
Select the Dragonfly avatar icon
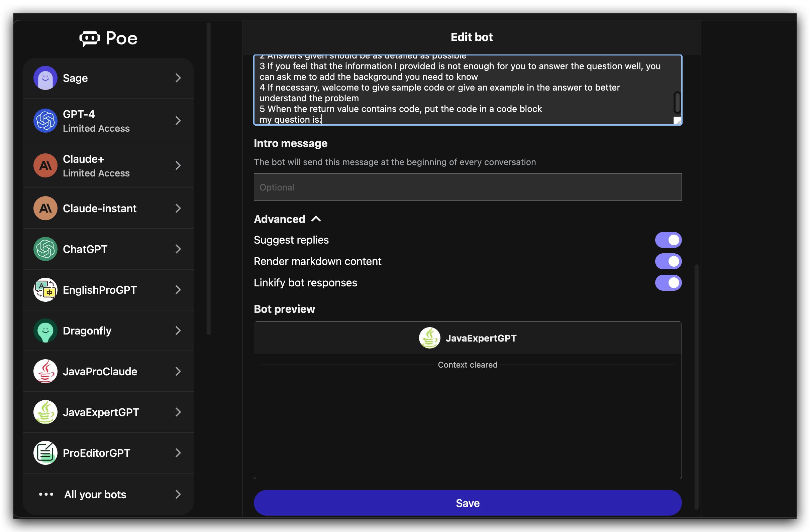point(45,330)
